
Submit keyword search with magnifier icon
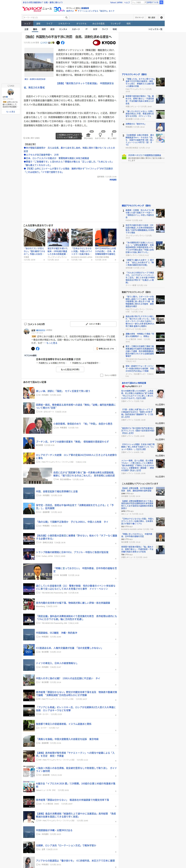point(66,18)
